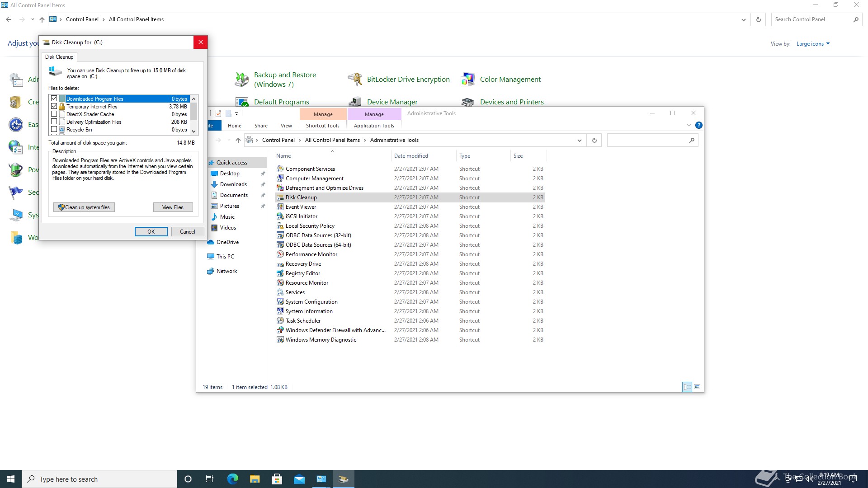The image size is (868, 488).
Task: Open the Home ribbon tab
Action: 234,126
